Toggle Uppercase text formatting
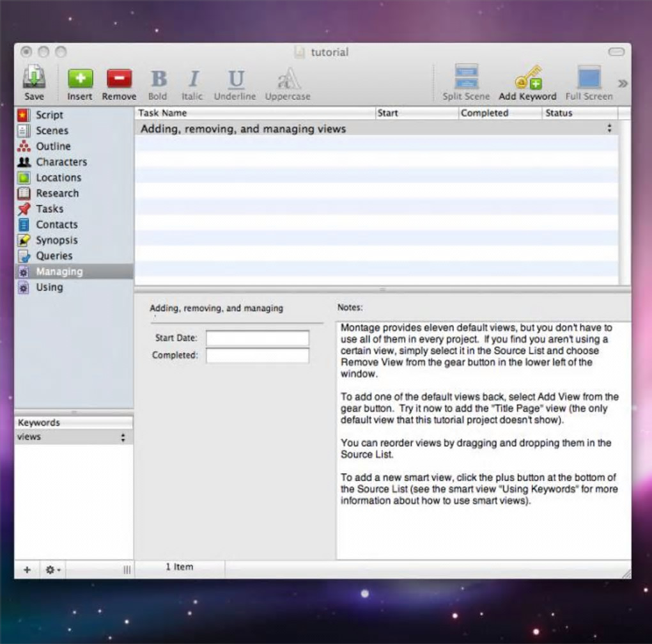The height and width of the screenshot is (644, 652). tap(288, 79)
